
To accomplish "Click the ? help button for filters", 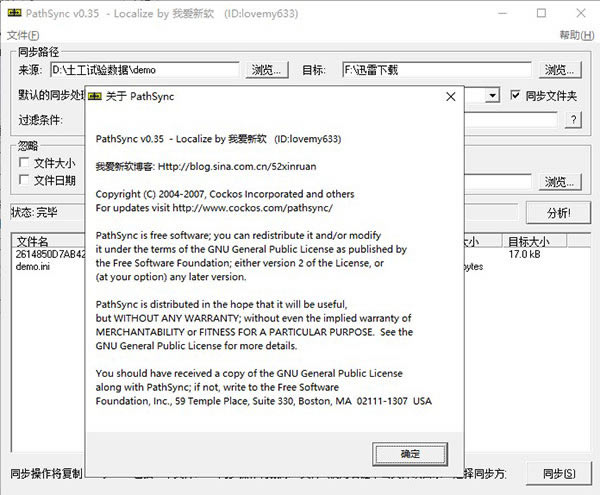I will [573, 120].
